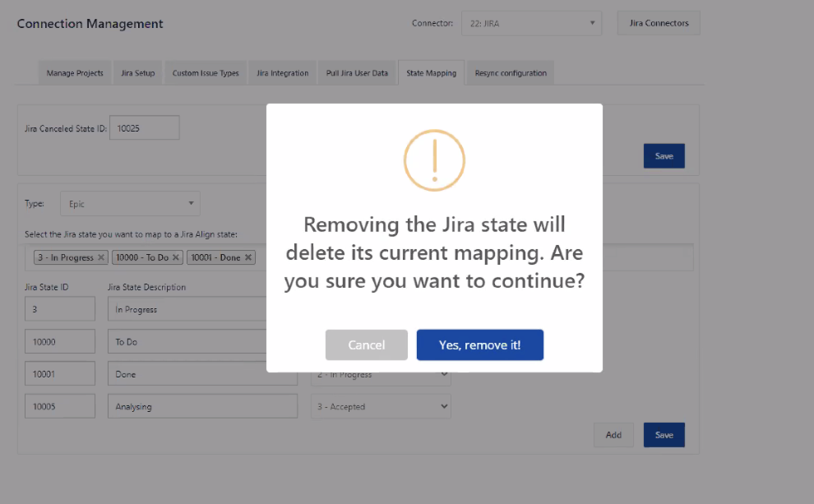
Task: Open Pull Jira User Data tab
Action: (x=357, y=73)
